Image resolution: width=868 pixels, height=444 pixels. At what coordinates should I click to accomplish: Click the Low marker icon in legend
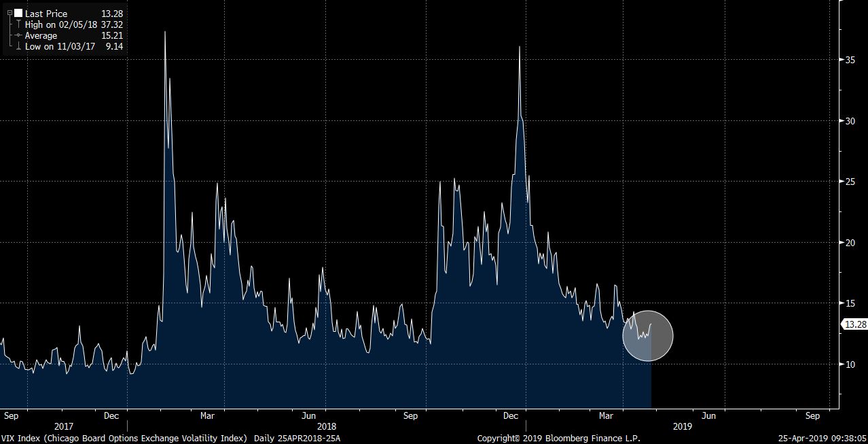(18, 46)
